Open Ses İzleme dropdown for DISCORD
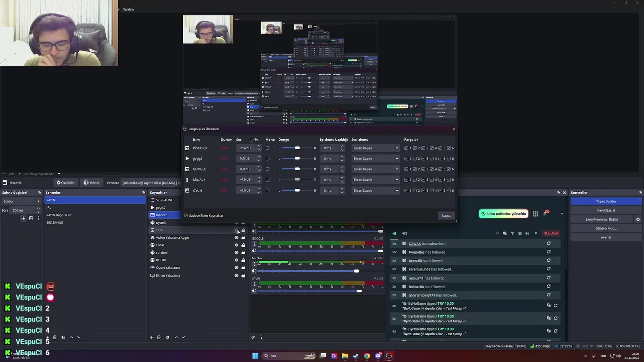This screenshot has height=362, width=644. point(376,148)
